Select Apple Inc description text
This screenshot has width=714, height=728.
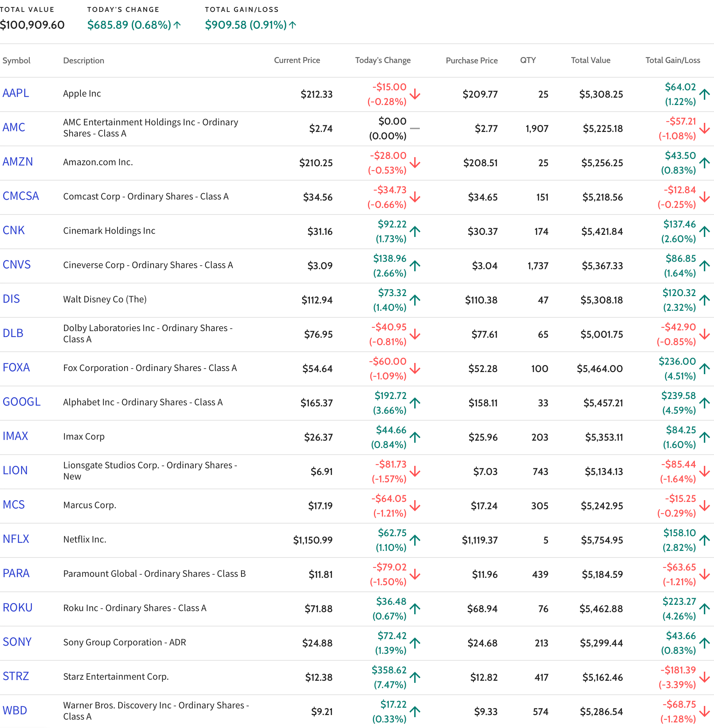point(82,93)
